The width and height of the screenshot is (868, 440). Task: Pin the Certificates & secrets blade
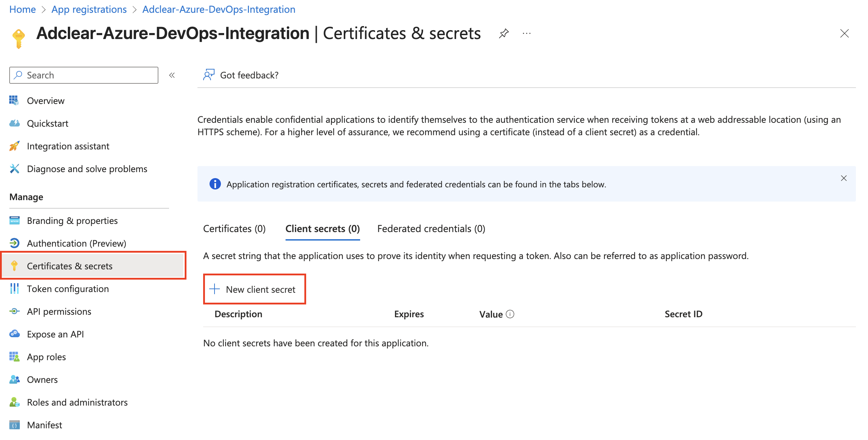(504, 34)
